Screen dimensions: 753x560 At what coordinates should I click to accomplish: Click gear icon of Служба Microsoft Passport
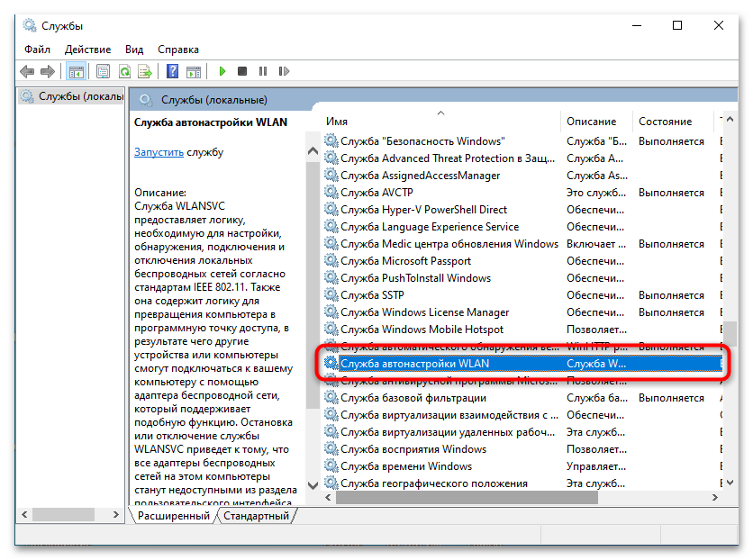(331, 260)
